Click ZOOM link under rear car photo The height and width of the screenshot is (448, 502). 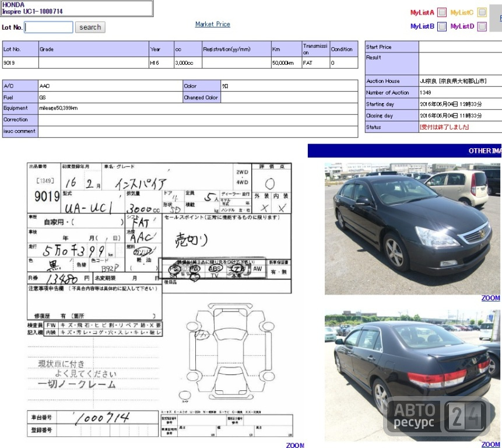(x=490, y=444)
